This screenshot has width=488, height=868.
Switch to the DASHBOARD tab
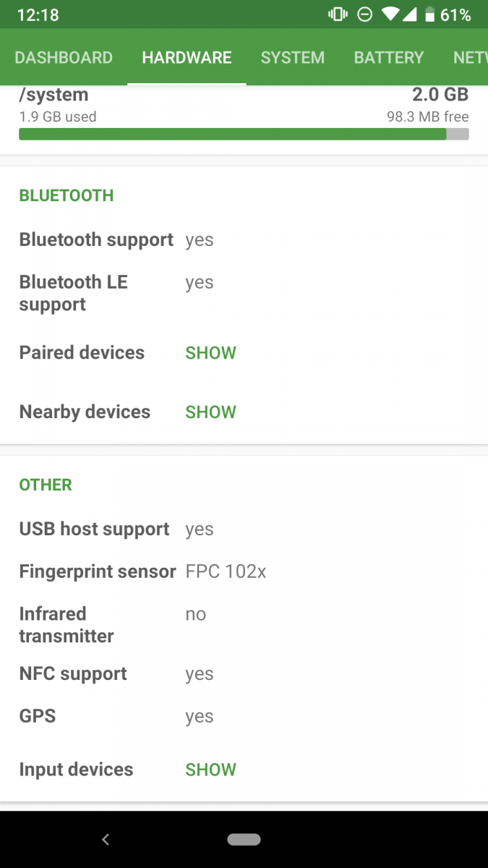pyautogui.click(x=64, y=57)
